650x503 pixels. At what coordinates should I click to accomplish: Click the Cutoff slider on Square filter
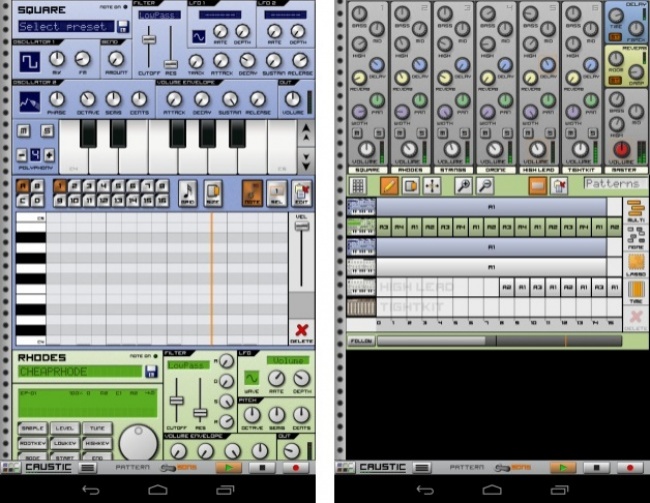click(x=148, y=40)
